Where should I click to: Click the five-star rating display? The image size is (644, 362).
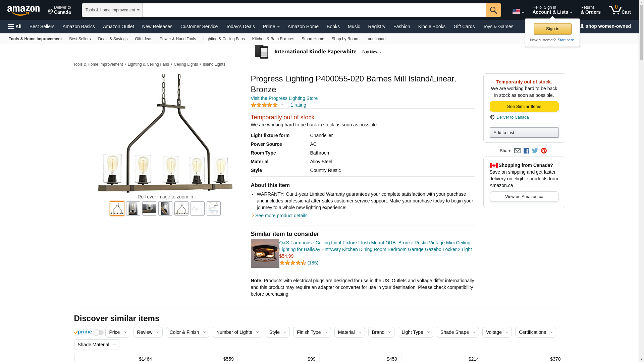click(264, 105)
